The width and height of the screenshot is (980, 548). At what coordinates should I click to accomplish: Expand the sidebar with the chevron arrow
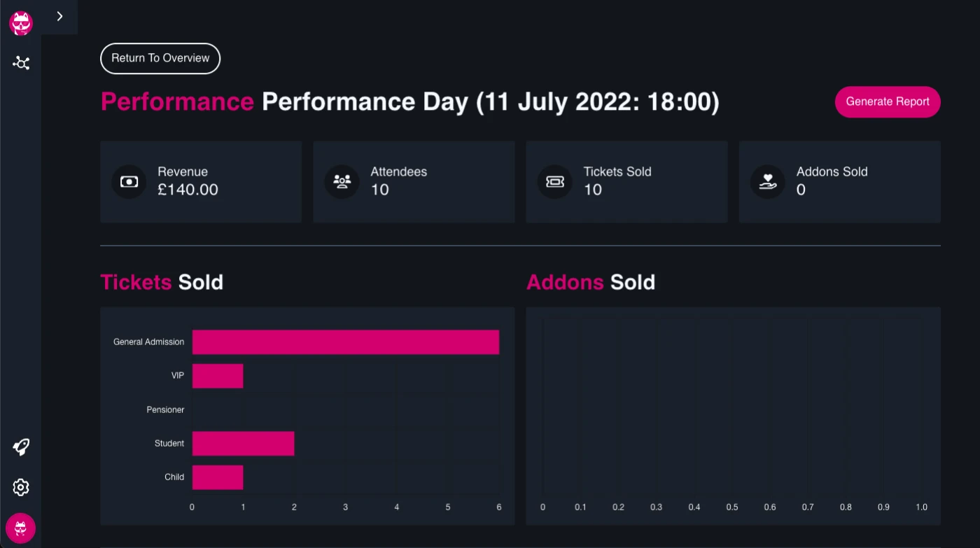pyautogui.click(x=59, y=16)
